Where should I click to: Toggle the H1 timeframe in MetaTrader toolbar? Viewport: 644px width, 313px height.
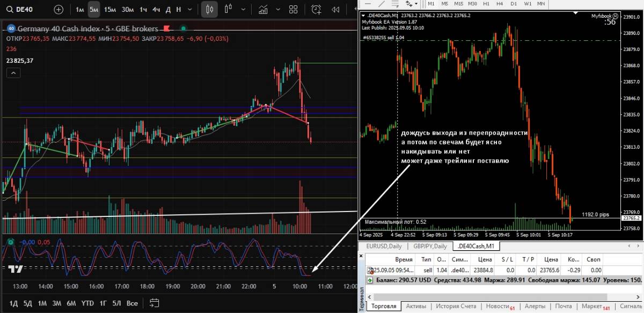click(486, 4)
